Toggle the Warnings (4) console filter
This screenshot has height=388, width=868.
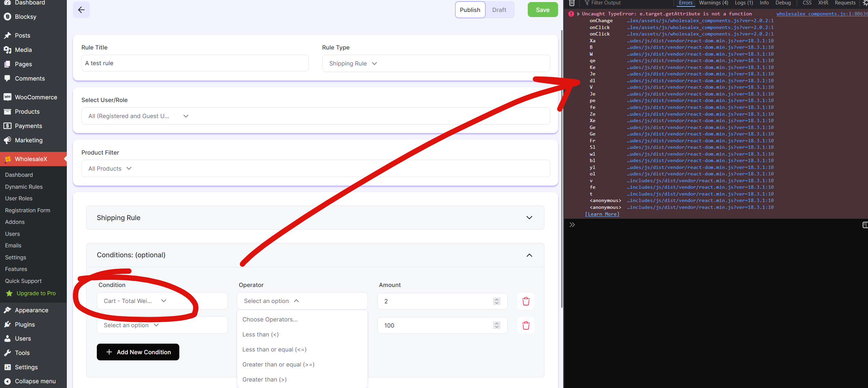(714, 3)
